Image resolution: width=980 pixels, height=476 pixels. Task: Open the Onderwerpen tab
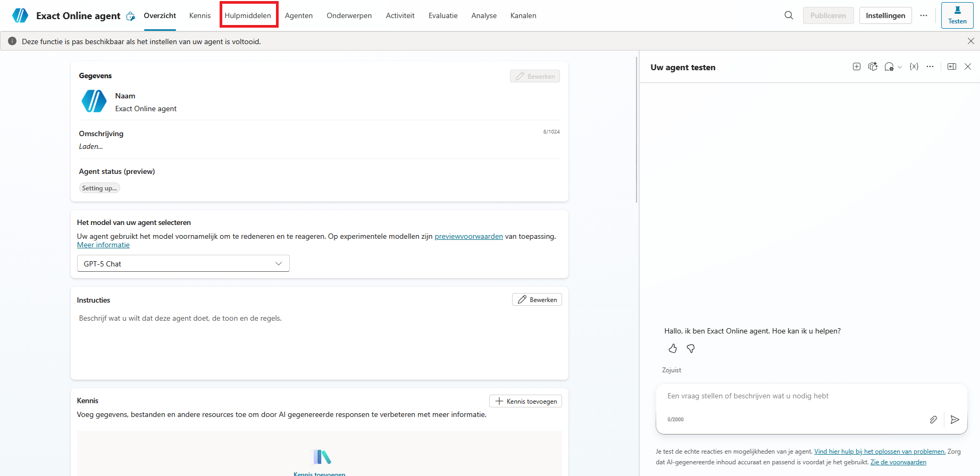click(x=349, y=15)
